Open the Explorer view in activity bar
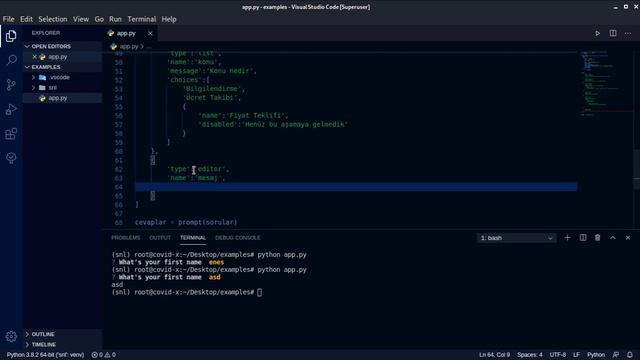The width and height of the screenshot is (640, 360). click(x=11, y=36)
